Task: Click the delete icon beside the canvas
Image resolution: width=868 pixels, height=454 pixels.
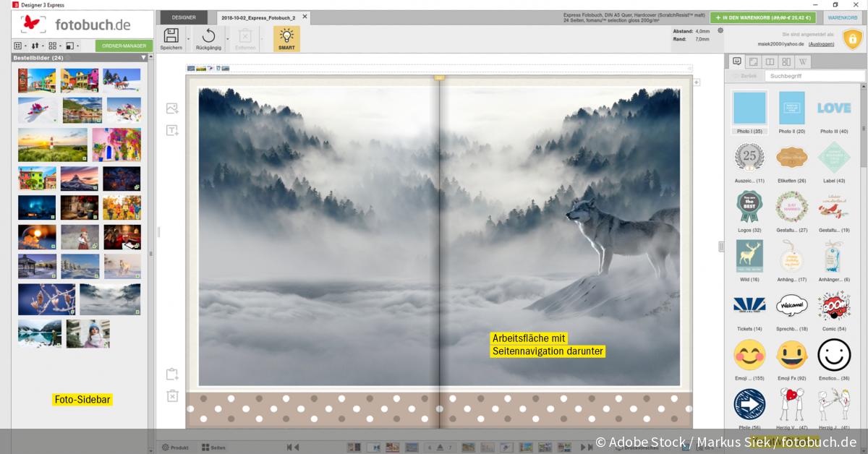Action: 172,395
